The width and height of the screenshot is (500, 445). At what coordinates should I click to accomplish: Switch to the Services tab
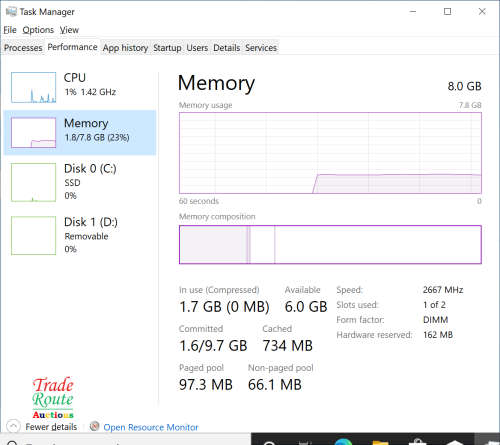pos(261,48)
